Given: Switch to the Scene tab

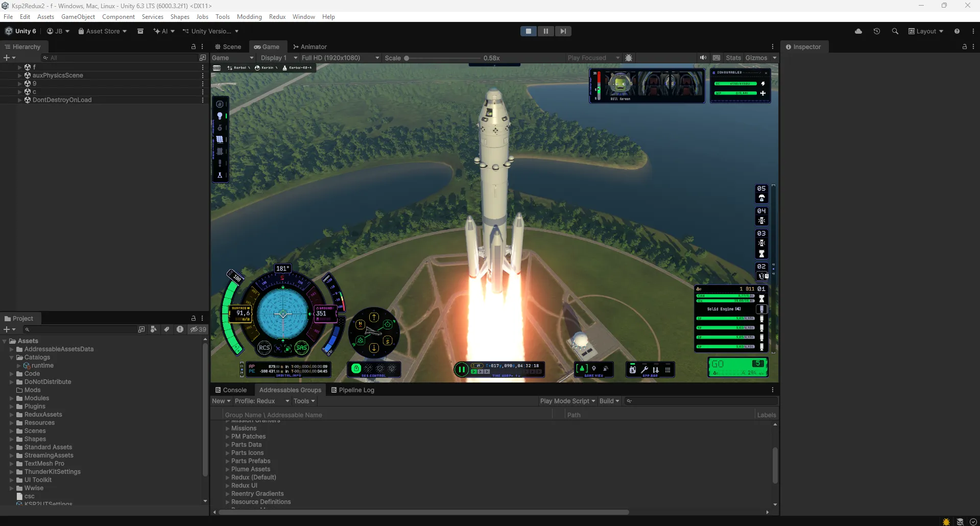Looking at the screenshot, I should (228, 46).
